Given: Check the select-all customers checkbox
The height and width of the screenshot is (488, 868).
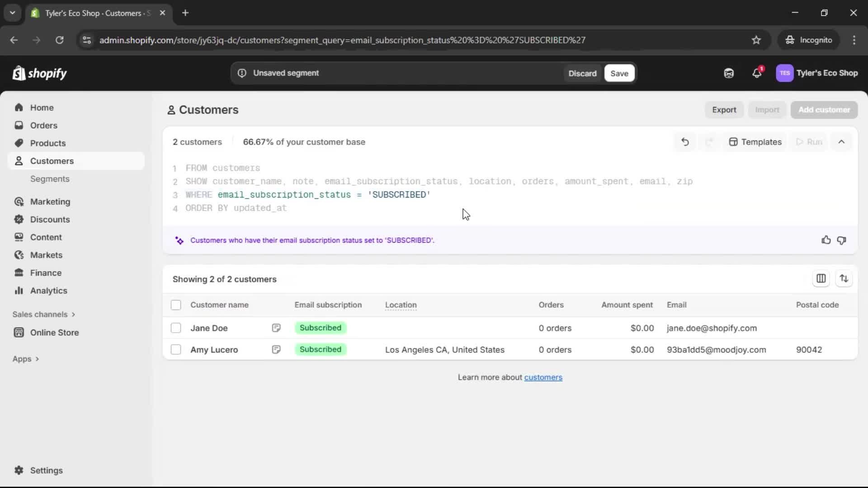Looking at the screenshot, I should pos(176,305).
